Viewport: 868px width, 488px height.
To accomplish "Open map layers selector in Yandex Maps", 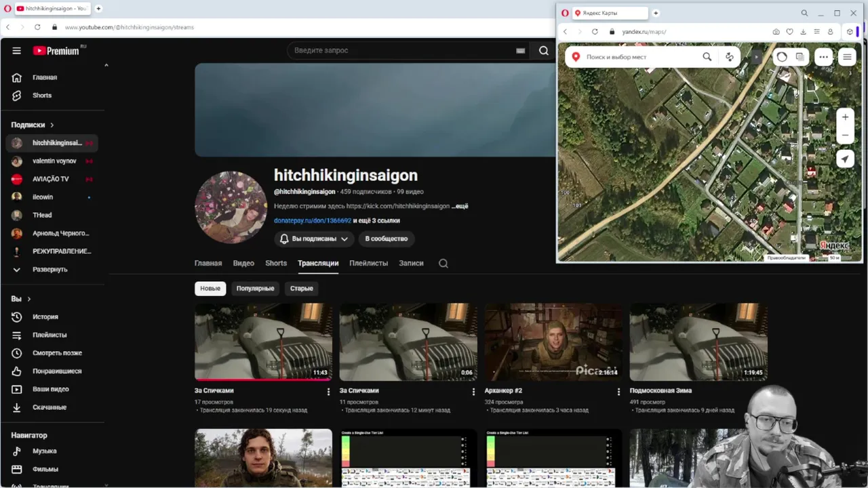I will click(800, 57).
